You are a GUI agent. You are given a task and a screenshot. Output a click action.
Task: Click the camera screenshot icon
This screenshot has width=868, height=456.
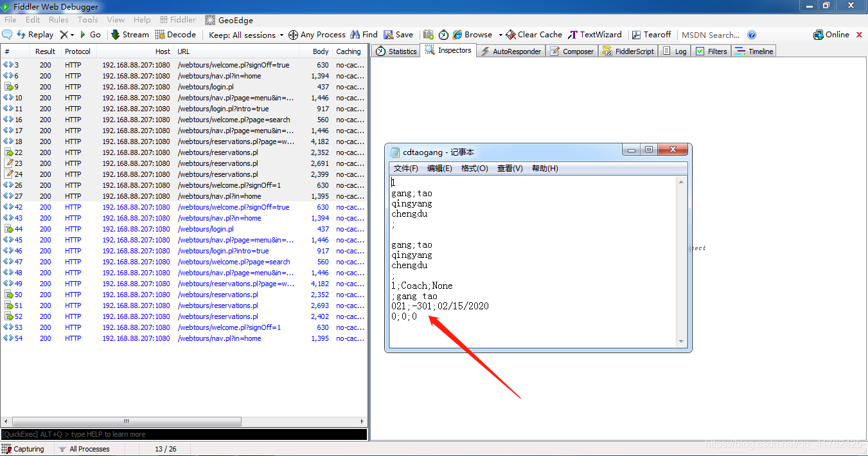429,35
